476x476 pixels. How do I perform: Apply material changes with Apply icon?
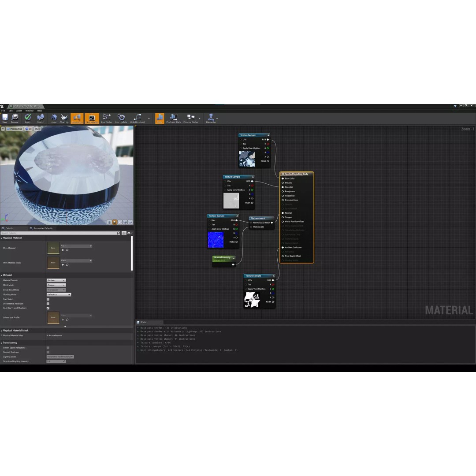pos(28,119)
